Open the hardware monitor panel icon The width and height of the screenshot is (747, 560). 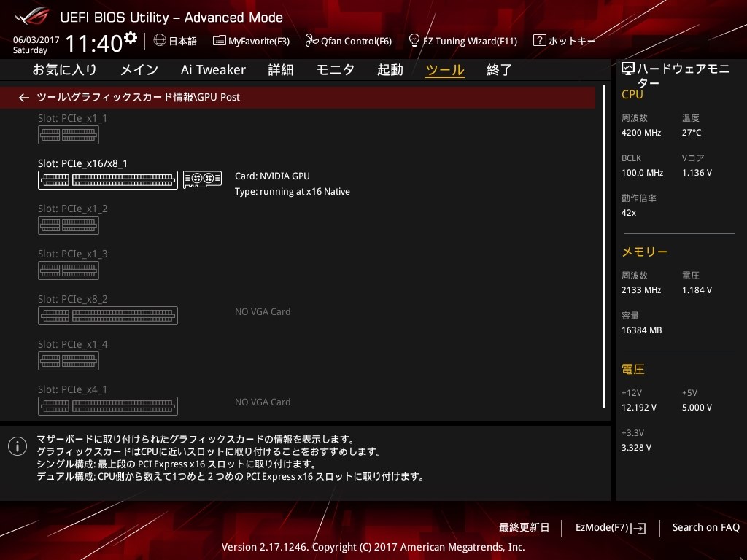[x=627, y=67]
